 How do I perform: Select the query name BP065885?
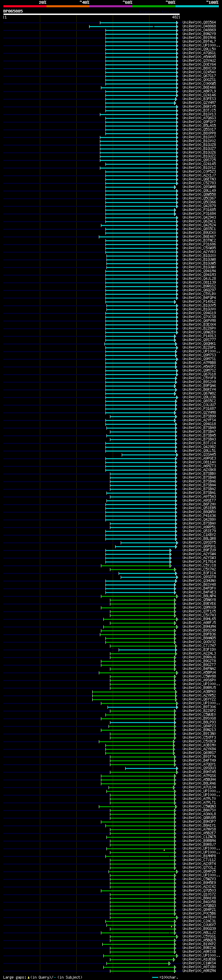[13, 11]
